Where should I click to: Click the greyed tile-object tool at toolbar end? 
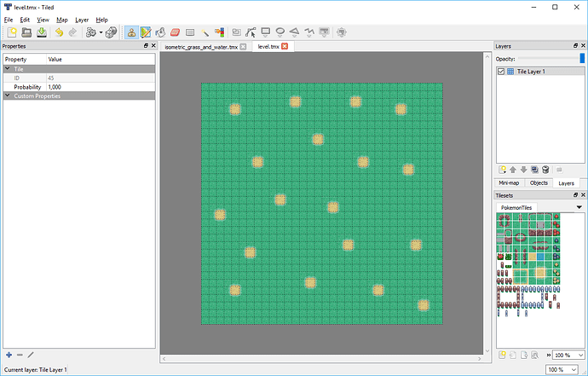tap(341, 32)
